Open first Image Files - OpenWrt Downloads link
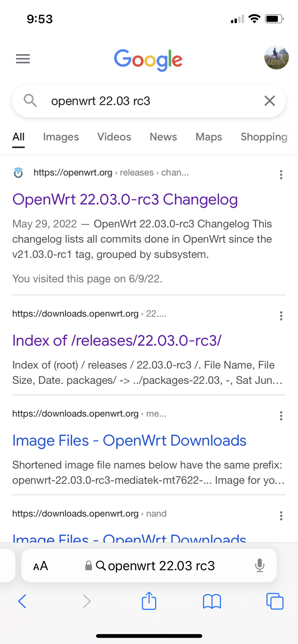 [129, 440]
